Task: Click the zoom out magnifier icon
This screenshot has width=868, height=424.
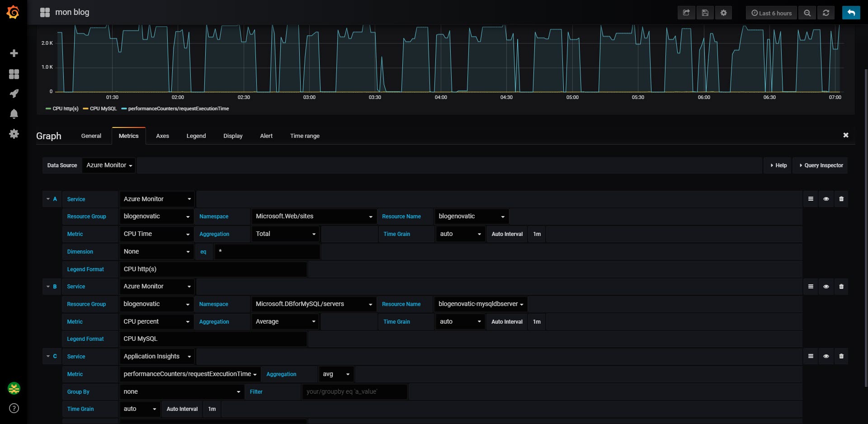Action: coord(807,13)
